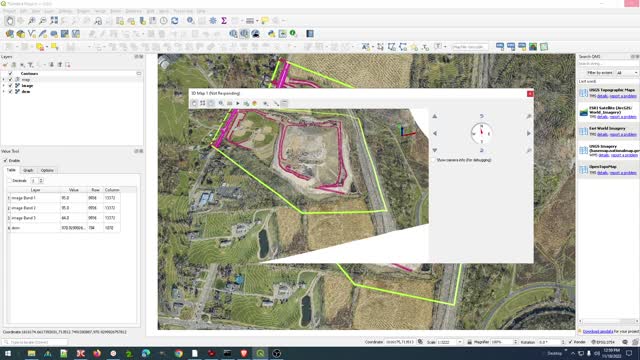Open the Statistical Summary sigma icon
This screenshot has height=360, width=640.
(x=224, y=20)
